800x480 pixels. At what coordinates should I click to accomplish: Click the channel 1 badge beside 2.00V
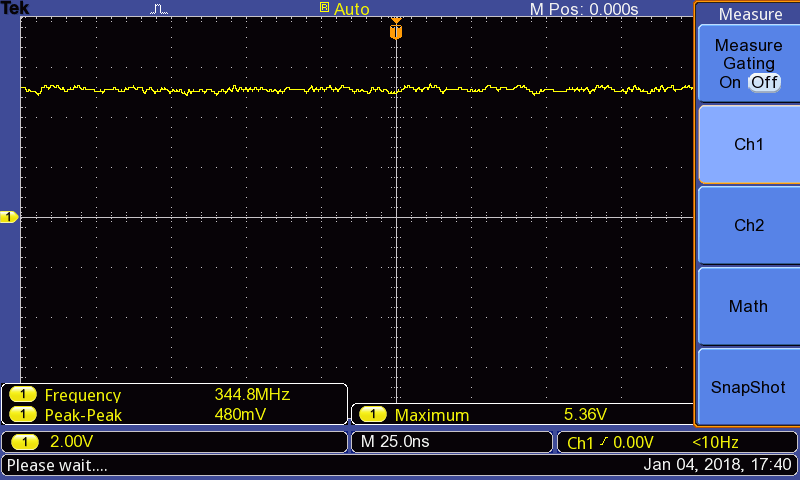coord(25,442)
